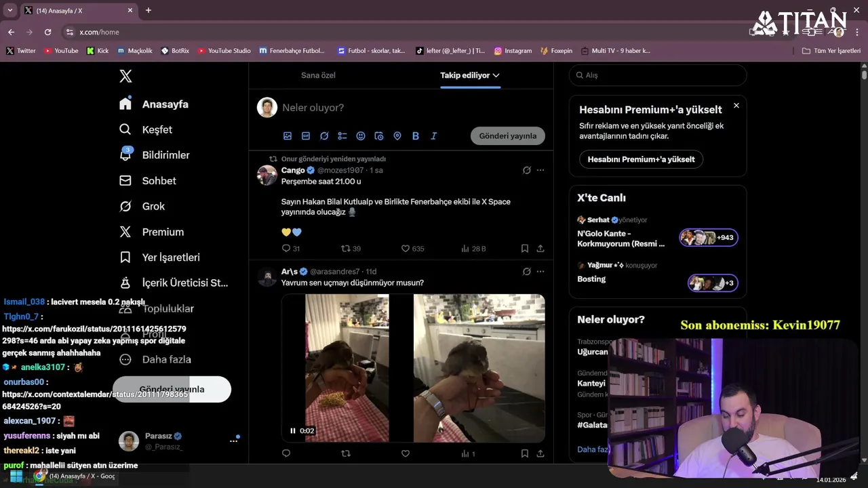Open İçerik Üreticisi Stüdyosu item

pyautogui.click(x=174, y=283)
